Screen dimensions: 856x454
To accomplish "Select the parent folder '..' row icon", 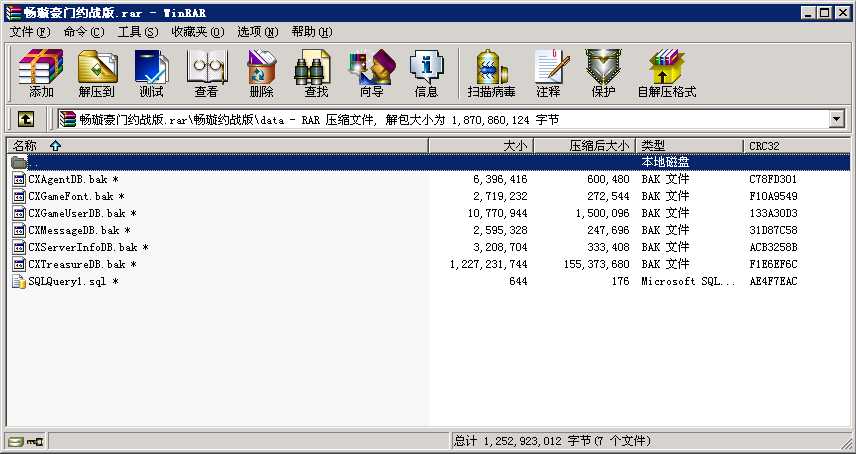I will click(19, 162).
